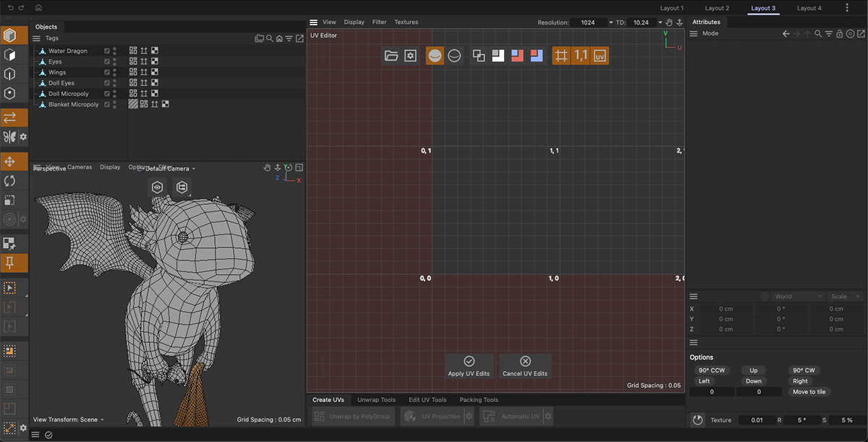Open Objects panel hamburger menu
The width and height of the screenshot is (868, 442).
[x=36, y=38]
